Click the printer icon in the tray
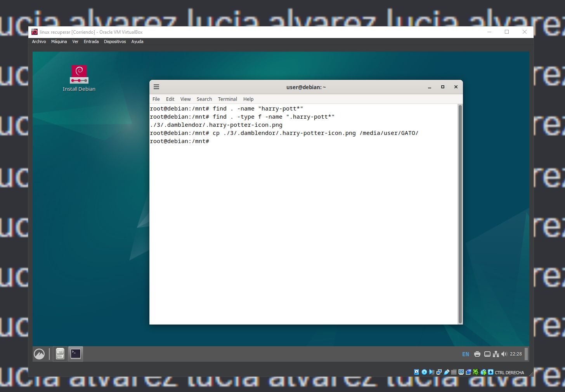 pos(477,354)
